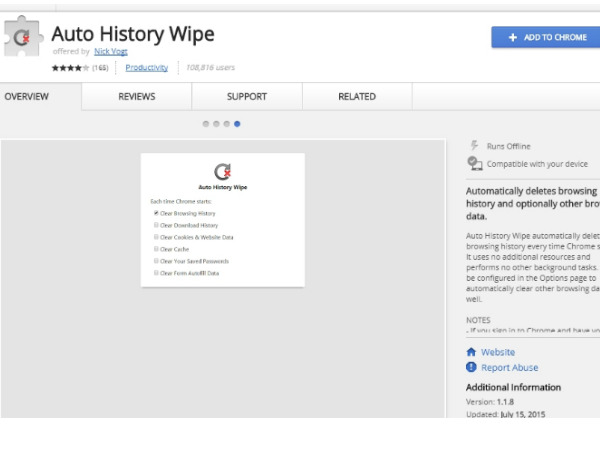This screenshot has width=600, height=450.
Task: Click the Report Abuse exclamation icon
Action: point(471,367)
